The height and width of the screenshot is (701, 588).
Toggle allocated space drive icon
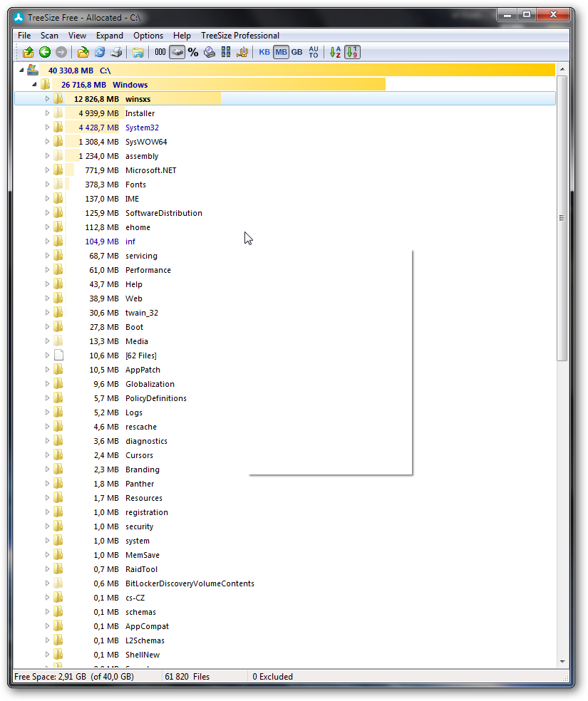point(177,52)
